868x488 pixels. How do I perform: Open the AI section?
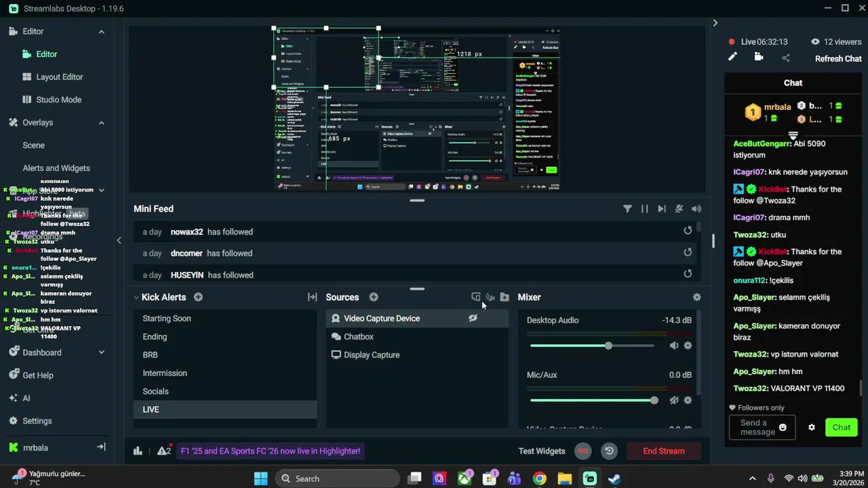click(26, 399)
